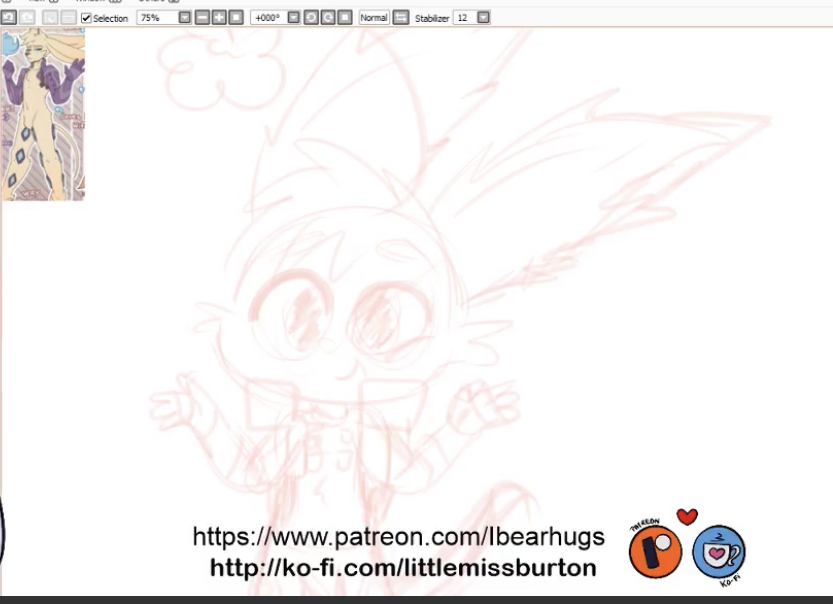Rotate the canvas counterclockwise

pos(311,18)
